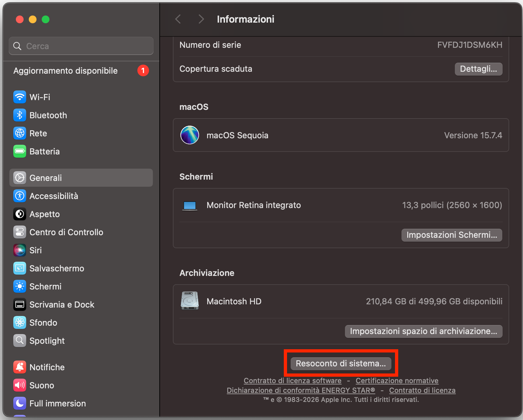
Task: Open Contratto di licenza software link
Action: point(293,381)
